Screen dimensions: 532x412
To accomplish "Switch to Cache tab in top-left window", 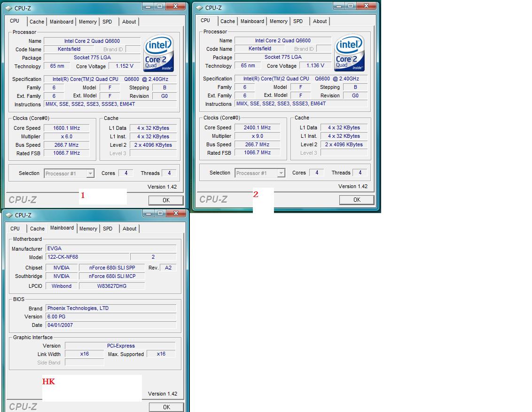I will (37, 22).
